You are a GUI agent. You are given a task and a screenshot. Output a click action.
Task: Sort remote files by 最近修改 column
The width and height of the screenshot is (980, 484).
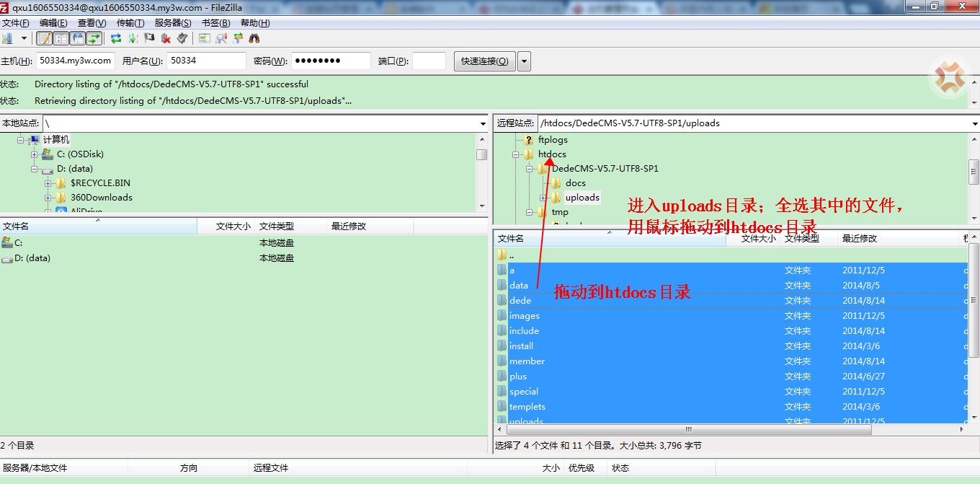tap(860, 238)
